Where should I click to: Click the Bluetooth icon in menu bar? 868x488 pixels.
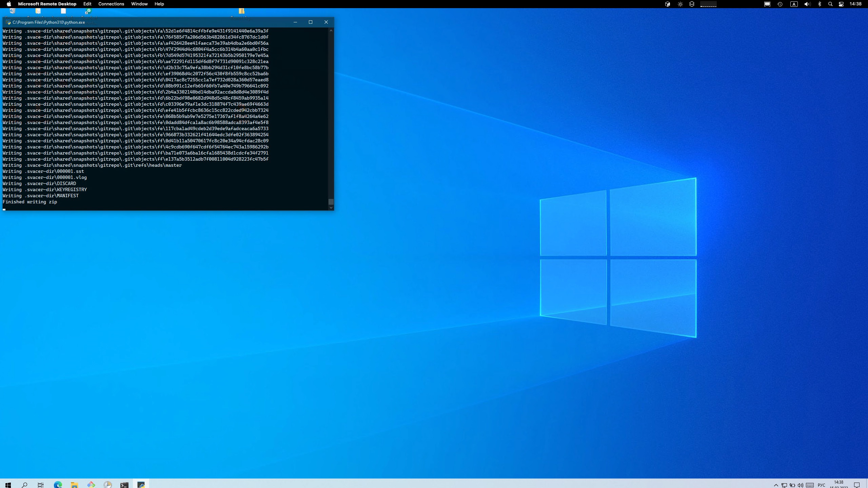820,4
